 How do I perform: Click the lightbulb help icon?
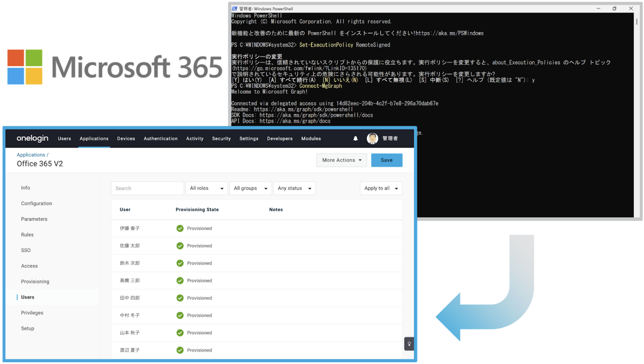(409, 344)
